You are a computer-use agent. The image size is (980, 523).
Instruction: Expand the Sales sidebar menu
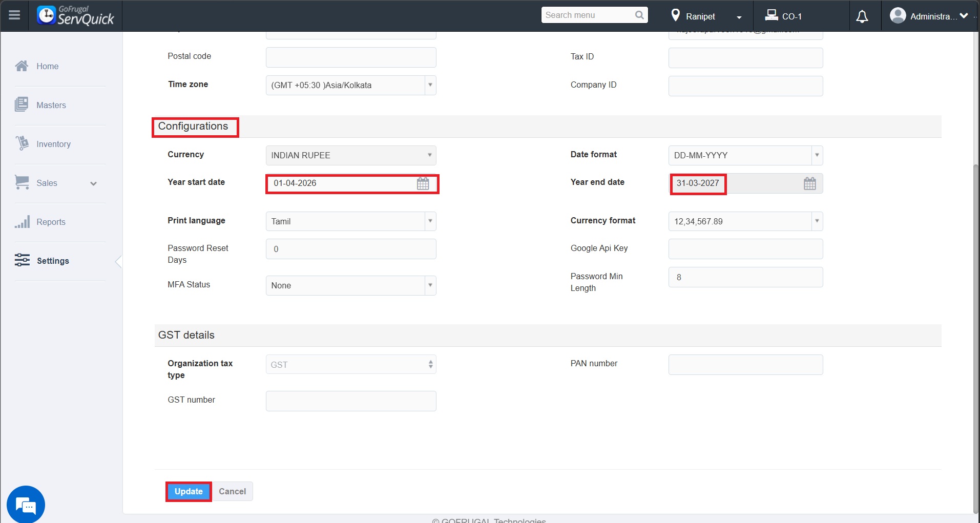coord(93,183)
